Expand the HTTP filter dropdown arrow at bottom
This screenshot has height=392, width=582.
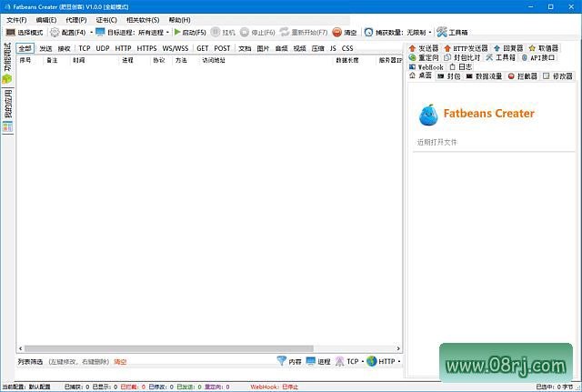399,361
